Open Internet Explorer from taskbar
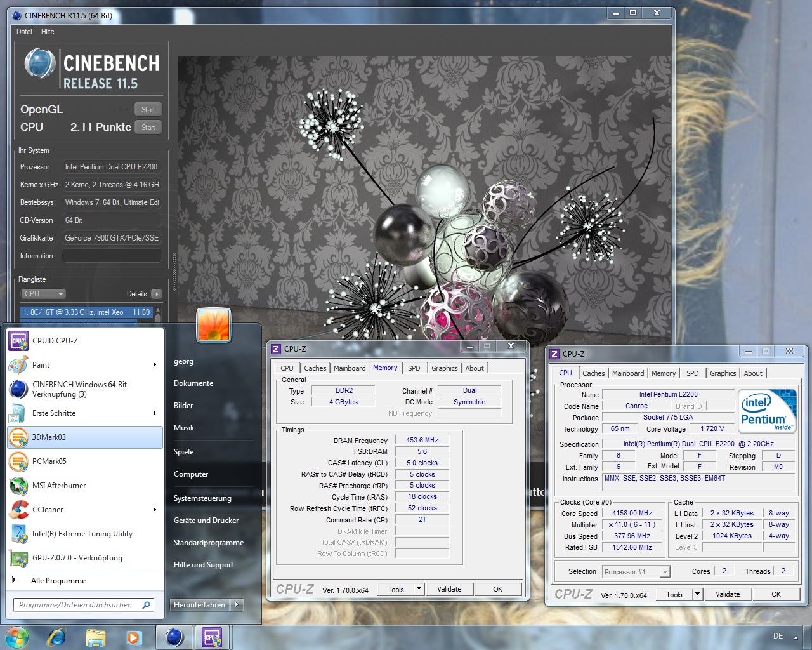The image size is (812, 650). [x=57, y=637]
